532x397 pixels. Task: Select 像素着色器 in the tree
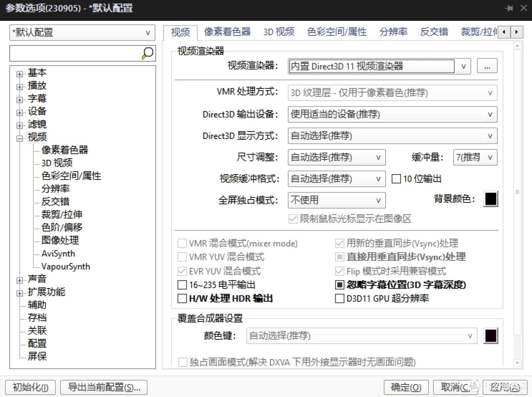point(65,150)
